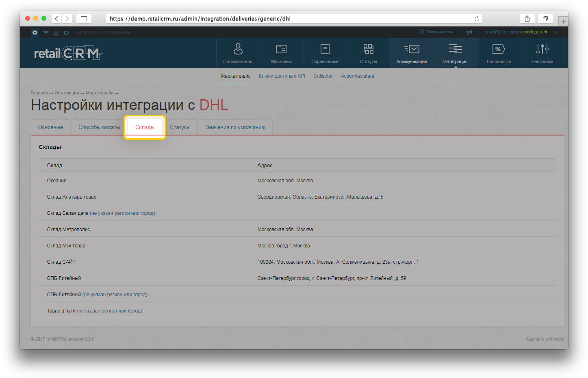This screenshot has width=588, height=378.
Task: Open Интеграция section
Action: [x=455, y=53]
